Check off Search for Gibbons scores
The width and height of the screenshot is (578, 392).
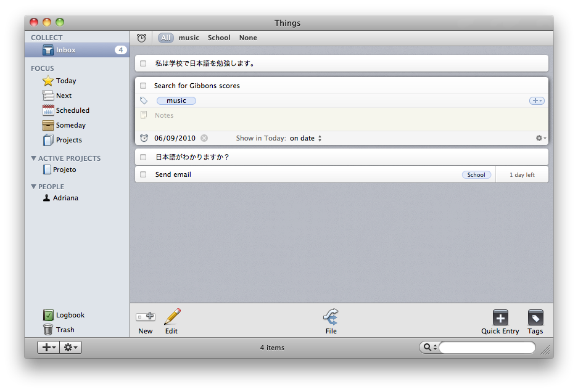click(143, 86)
